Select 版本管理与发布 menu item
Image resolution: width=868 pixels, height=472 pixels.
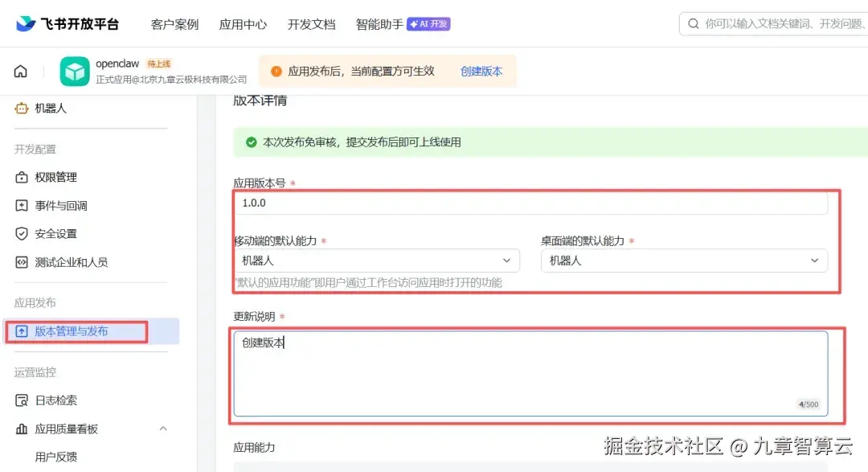pyautogui.click(x=91, y=331)
